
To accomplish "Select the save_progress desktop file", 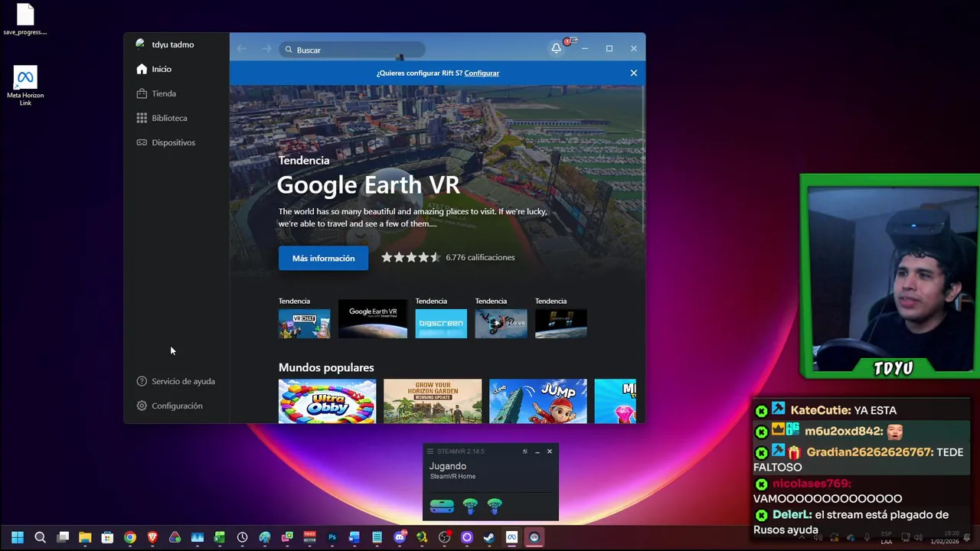I will pos(25,19).
